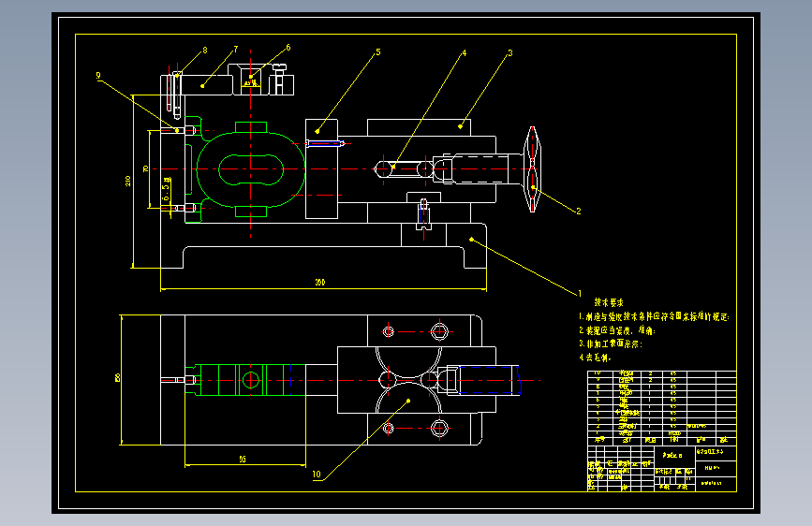Click technical requirement line 2 text
The image size is (812, 526).
coord(617,330)
